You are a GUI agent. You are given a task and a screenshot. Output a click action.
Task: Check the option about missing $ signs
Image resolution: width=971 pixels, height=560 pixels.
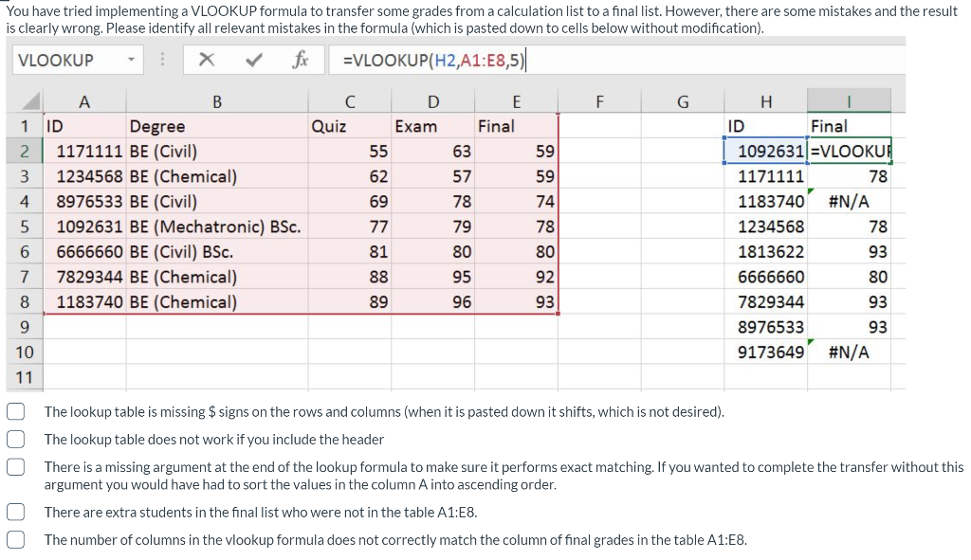coord(15,411)
